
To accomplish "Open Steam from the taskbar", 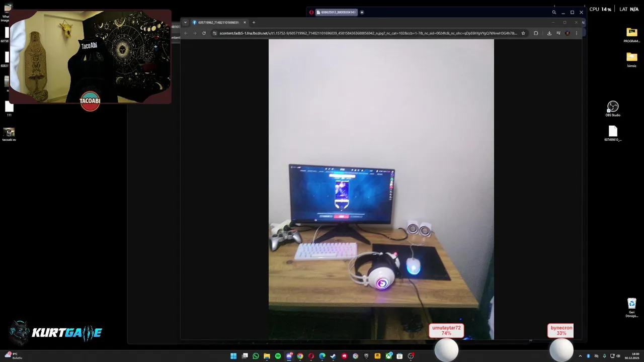I will [333, 356].
